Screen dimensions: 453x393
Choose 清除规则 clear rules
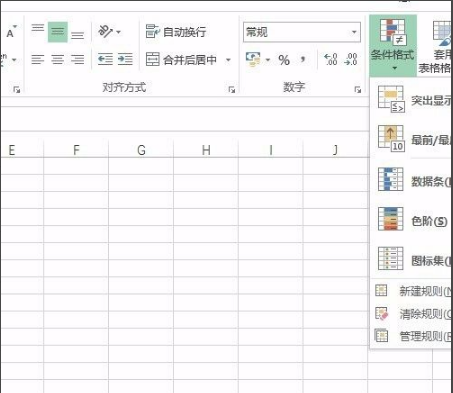click(411, 314)
